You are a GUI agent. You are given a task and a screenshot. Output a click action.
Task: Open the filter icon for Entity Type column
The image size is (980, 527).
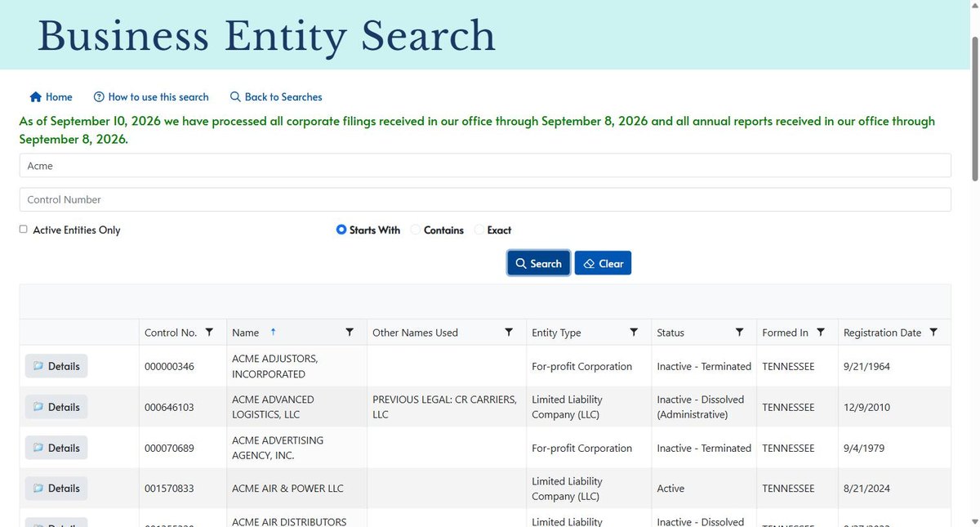click(x=634, y=333)
